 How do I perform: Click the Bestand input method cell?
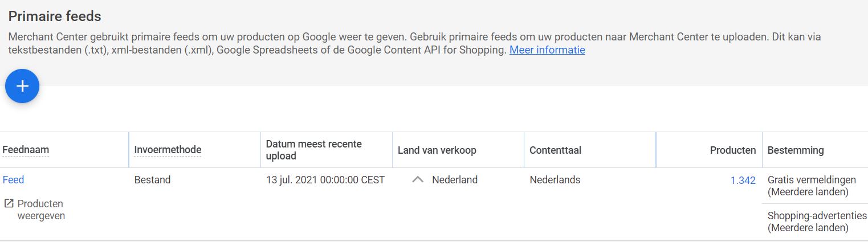click(152, 180)
